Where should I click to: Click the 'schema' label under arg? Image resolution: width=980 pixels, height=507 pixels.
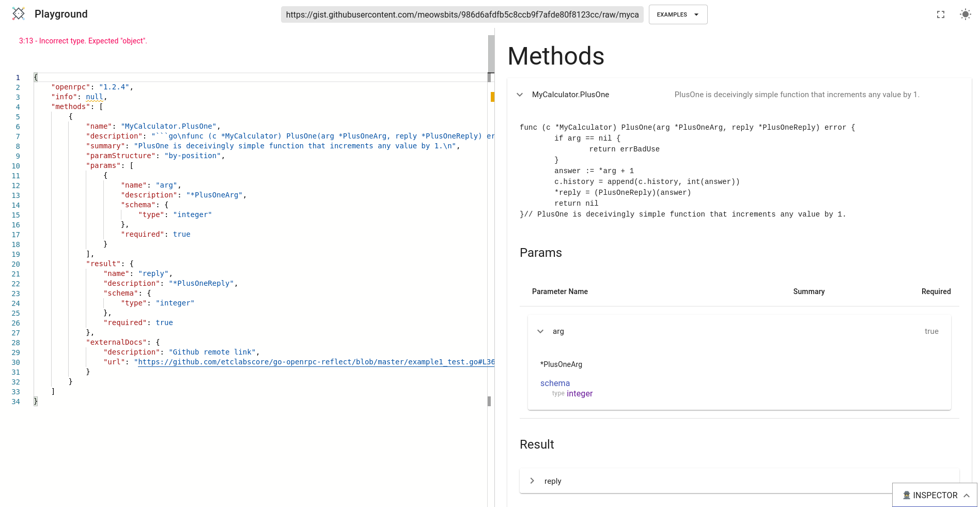pos(555,383)
